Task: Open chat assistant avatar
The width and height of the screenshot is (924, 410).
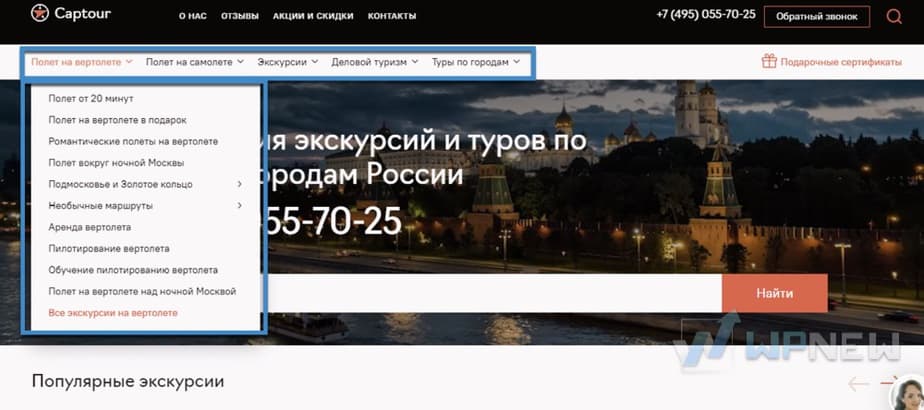Action: click(x=908, y=394)
